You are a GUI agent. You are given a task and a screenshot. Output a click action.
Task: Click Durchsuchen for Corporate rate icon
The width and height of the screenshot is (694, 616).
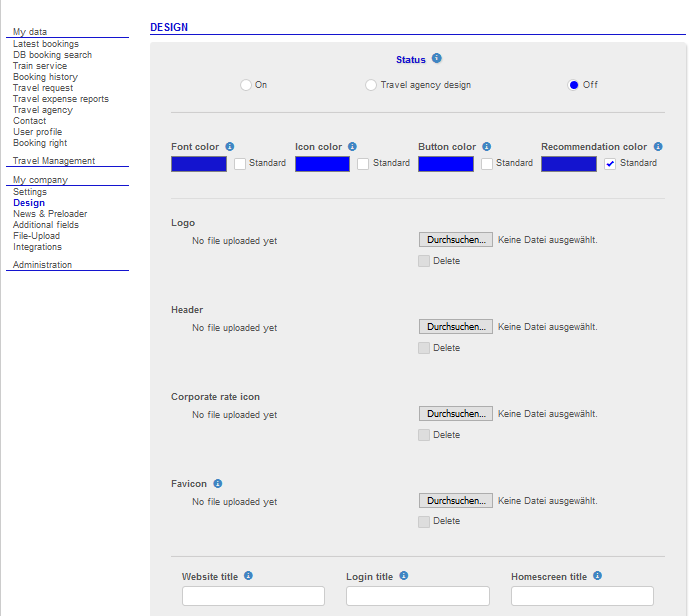point(456,413)
